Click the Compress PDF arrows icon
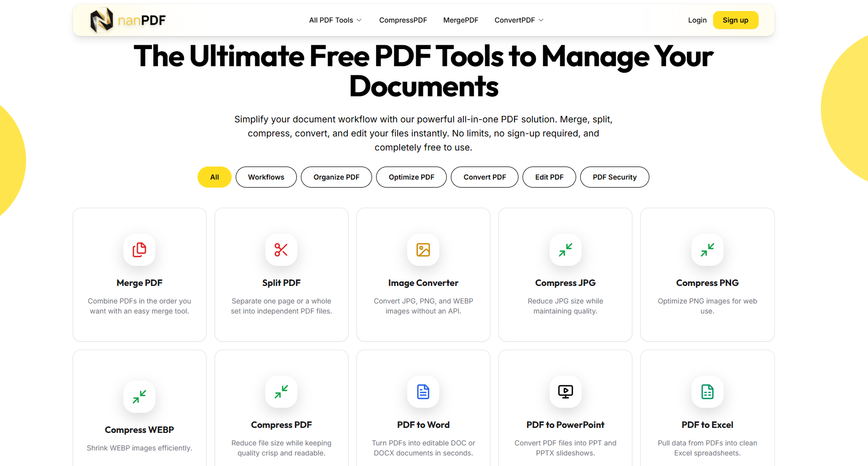The image size is (868, 466). (x=281, y=392)
